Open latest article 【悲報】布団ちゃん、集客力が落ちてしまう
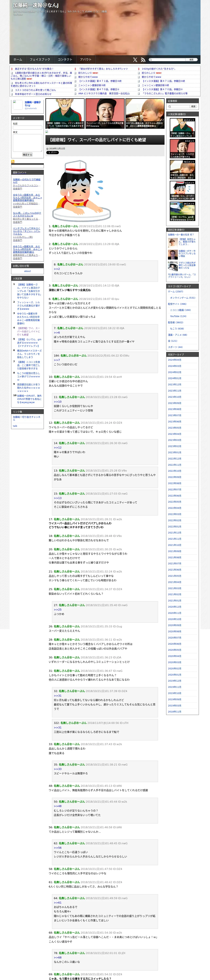Viewport: 210px width, 980px height. [187, 242]
